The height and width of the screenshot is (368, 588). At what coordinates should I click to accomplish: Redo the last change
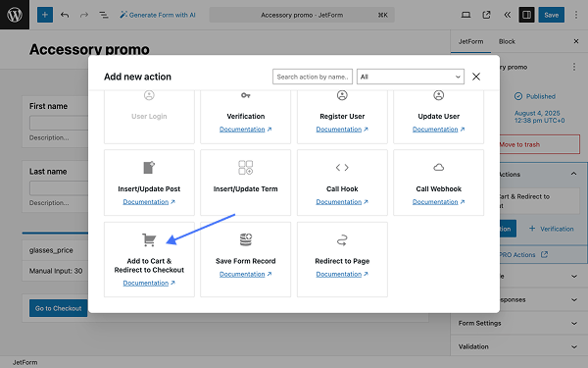pyautogui.click(x=84, y=15)
